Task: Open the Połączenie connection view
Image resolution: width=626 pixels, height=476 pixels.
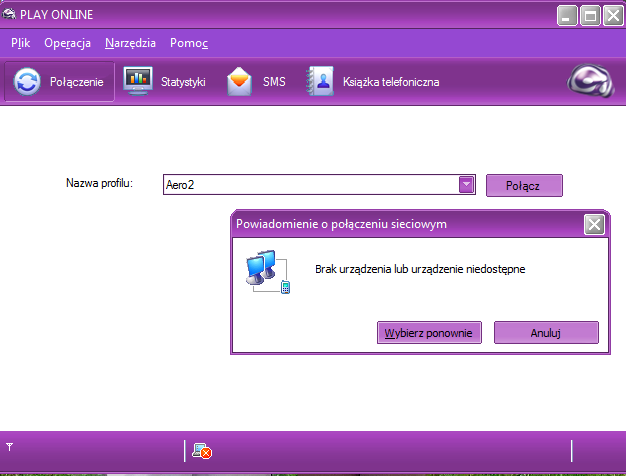Action: [59, 82]
